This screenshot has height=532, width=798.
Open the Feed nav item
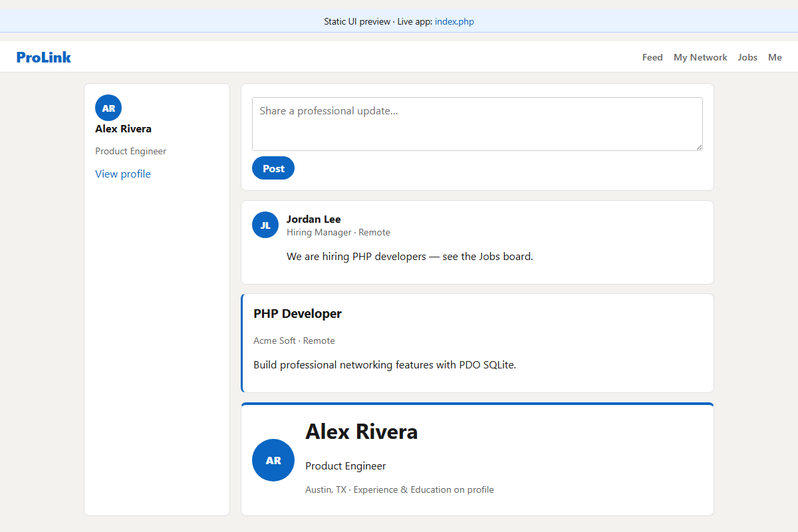[x=652, y=57]
